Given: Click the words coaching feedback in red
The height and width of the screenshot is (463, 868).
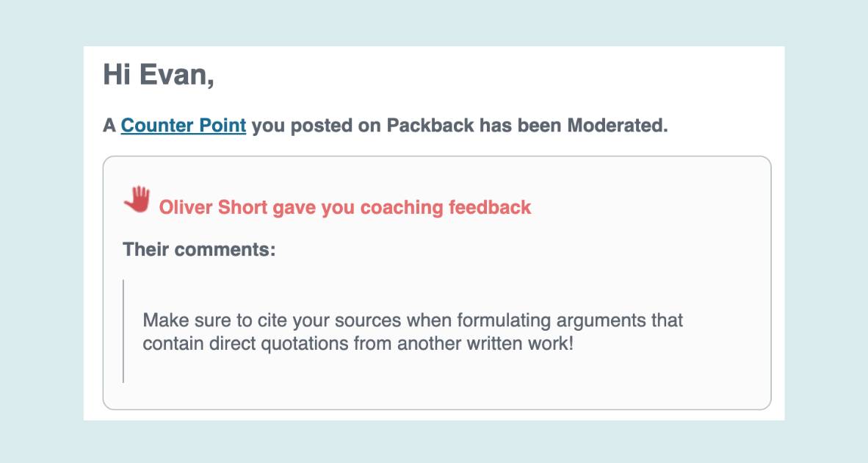Looking at the screenshot, I should point(446,207).
